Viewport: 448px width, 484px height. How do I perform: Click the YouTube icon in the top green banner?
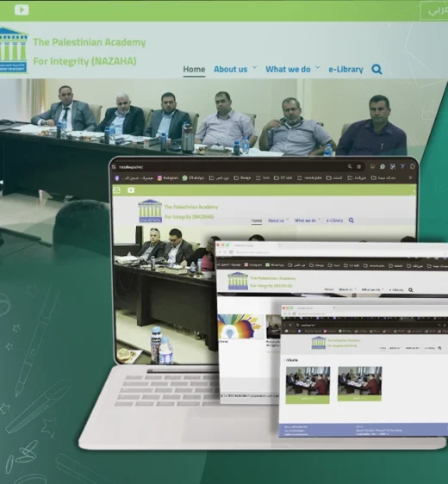point(22,9)
